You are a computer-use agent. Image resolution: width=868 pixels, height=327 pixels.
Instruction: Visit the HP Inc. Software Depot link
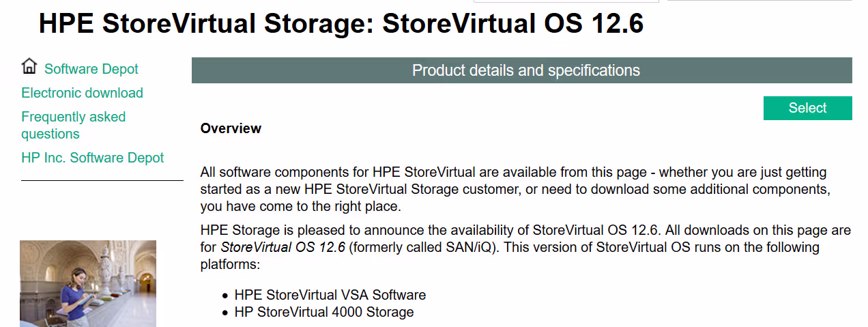point(92,158)
